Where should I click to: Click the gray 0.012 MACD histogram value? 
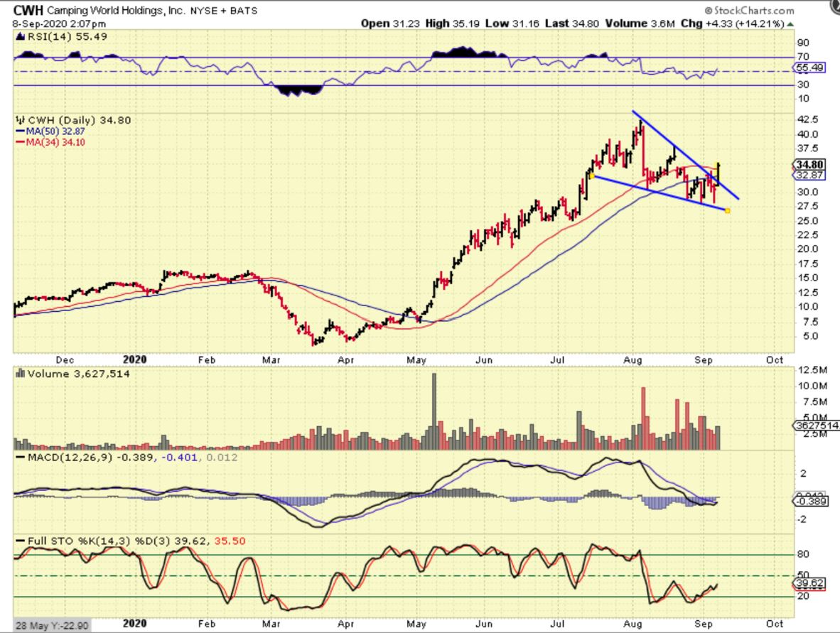click(x=222, y=458)
